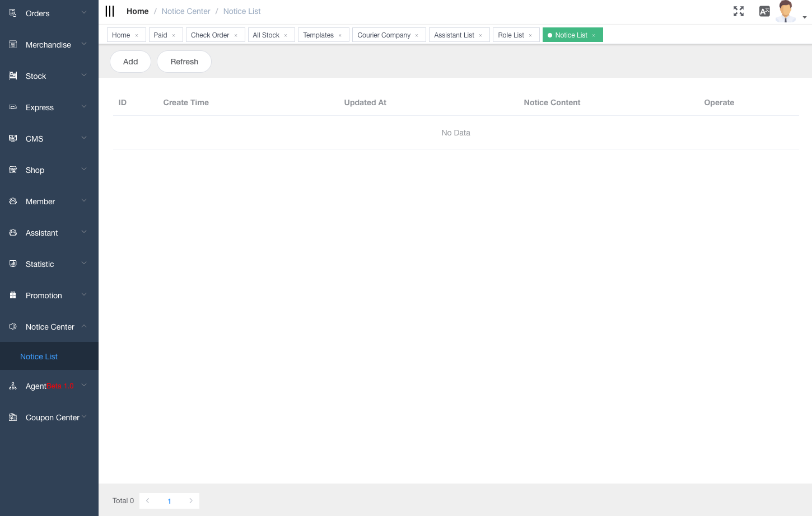The image size is (812, 516).
Task: Close the All Stock tab
Action: tap(287, 35)
